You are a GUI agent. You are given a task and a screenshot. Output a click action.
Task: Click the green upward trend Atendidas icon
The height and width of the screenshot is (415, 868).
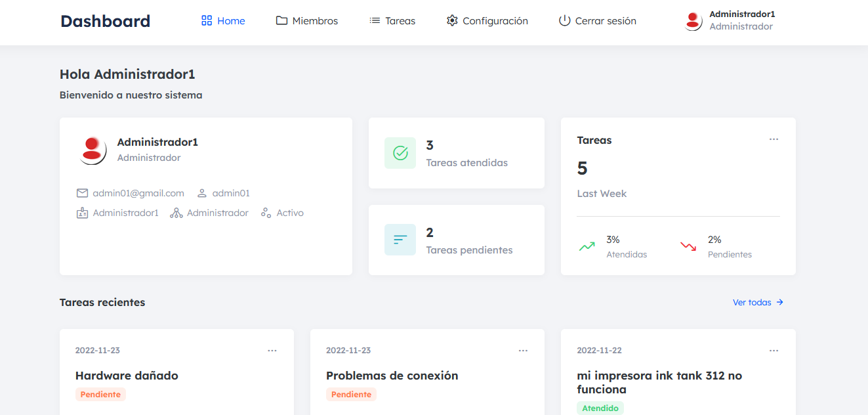pyautogui.click(x=587, y=247)
